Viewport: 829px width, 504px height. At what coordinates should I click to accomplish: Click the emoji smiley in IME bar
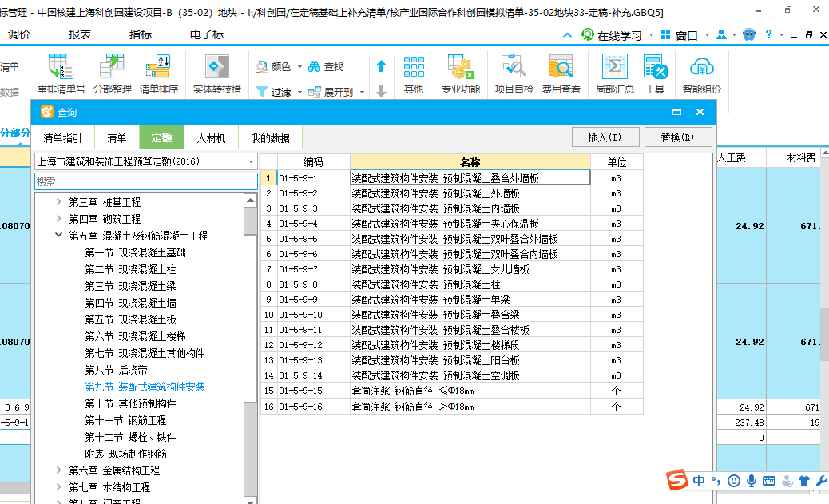click(733, 481)
